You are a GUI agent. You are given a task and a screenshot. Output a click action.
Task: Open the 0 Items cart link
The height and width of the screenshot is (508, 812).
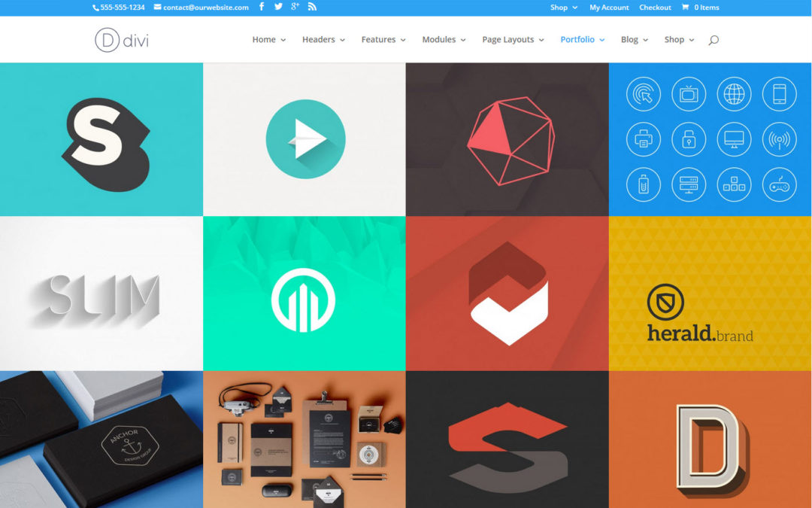[x=706, y=8]
